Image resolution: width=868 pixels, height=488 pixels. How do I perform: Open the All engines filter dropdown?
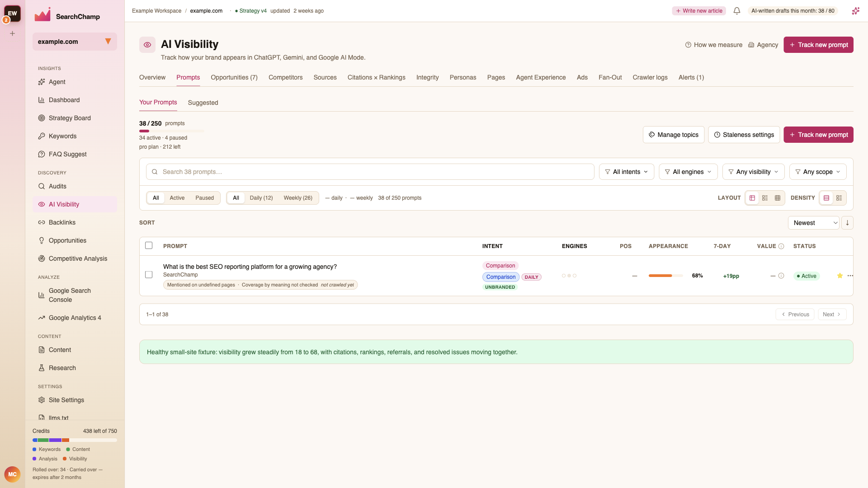point(688,172)
